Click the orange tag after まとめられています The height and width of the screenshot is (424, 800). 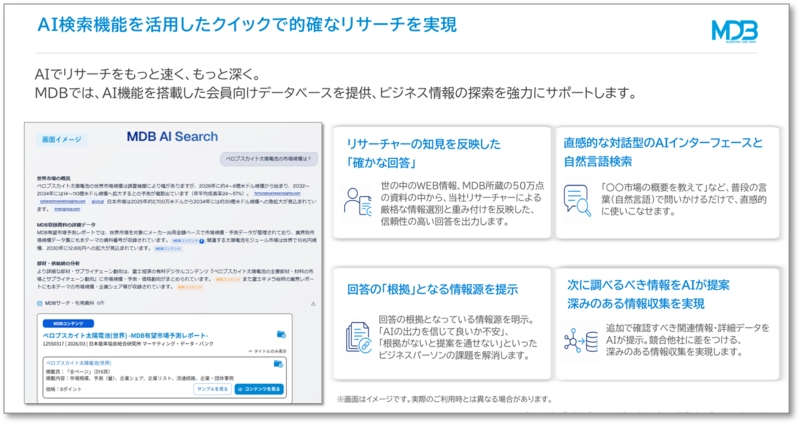pyautogui.click(x=227, y=280)
